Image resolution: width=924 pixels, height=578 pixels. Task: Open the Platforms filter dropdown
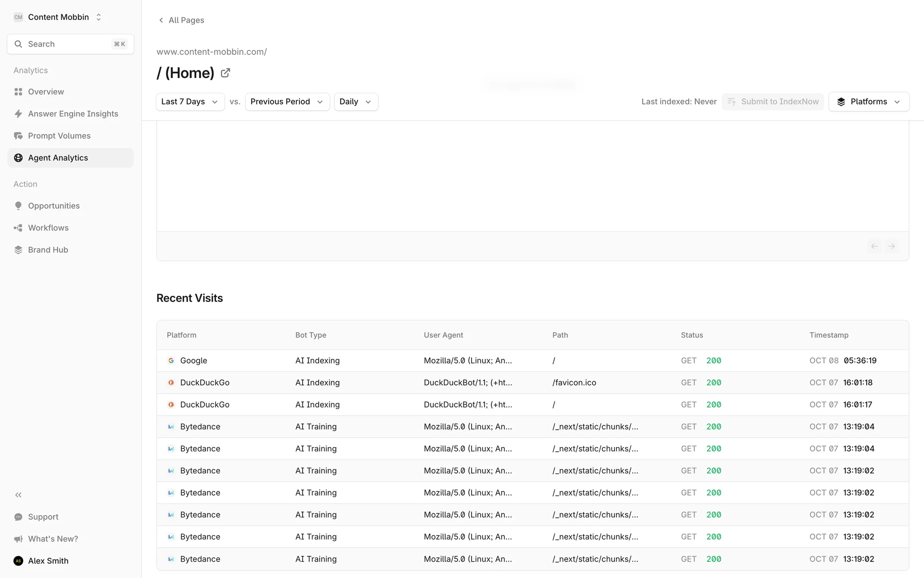(869, 102)
